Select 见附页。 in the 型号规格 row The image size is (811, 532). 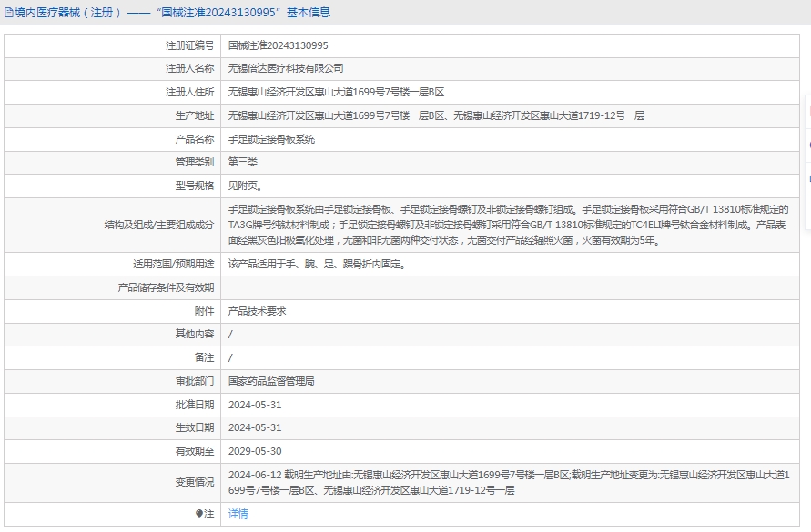point(245,186)
